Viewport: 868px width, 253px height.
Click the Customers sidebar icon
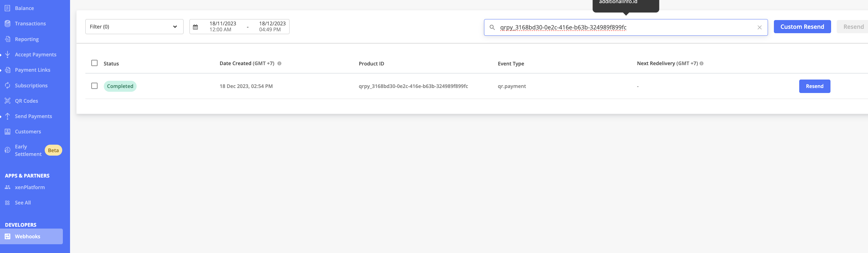click(8, 132)
